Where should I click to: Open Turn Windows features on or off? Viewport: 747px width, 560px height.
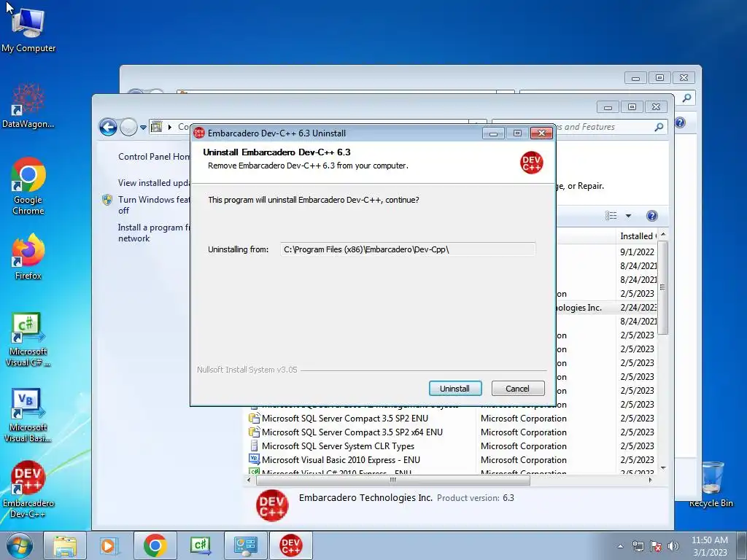tap(154, 205)
